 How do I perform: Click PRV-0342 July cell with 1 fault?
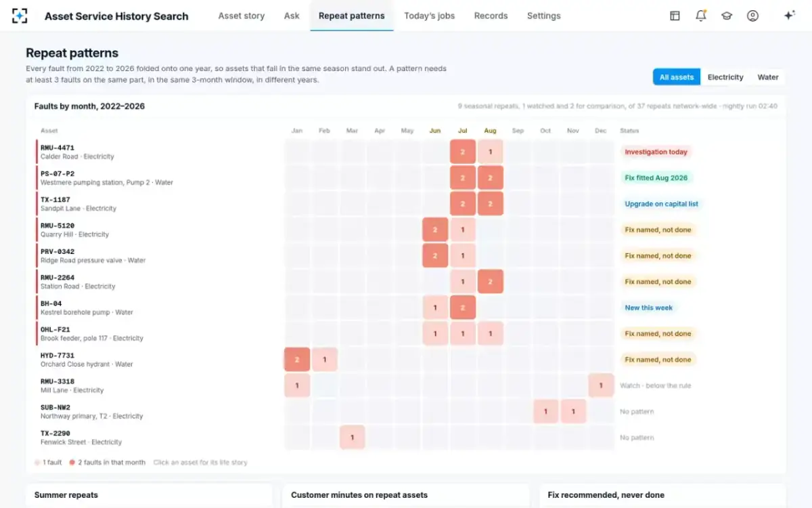[463, 256]
